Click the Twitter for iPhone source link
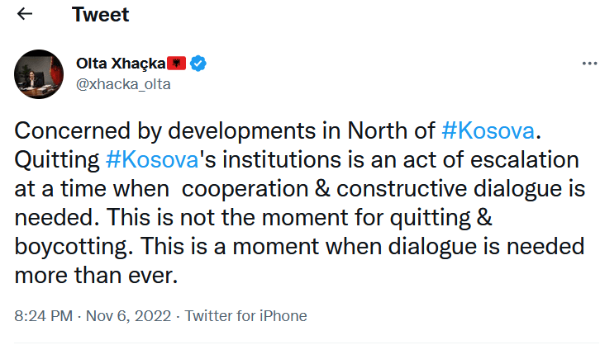 [x=245, y=316]
